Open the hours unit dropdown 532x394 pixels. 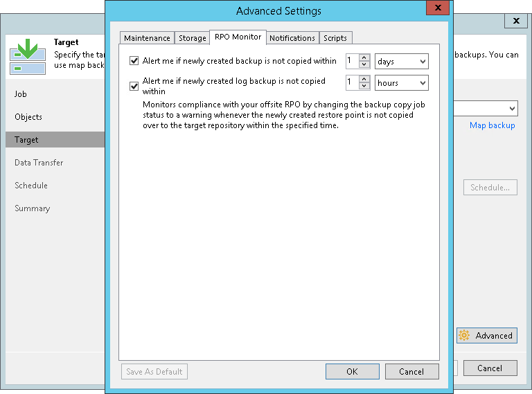[x=401, y=82]
